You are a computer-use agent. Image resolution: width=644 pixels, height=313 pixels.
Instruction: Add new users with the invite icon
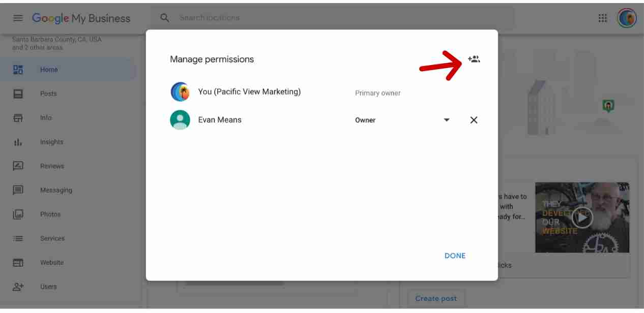[474, 59]
